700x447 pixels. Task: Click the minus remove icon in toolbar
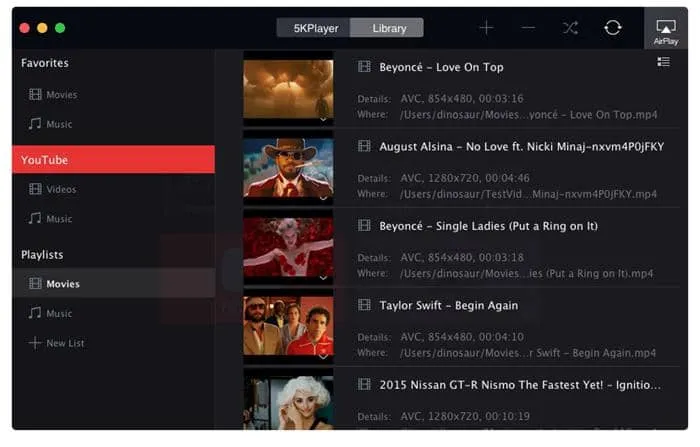pos(528,28)
